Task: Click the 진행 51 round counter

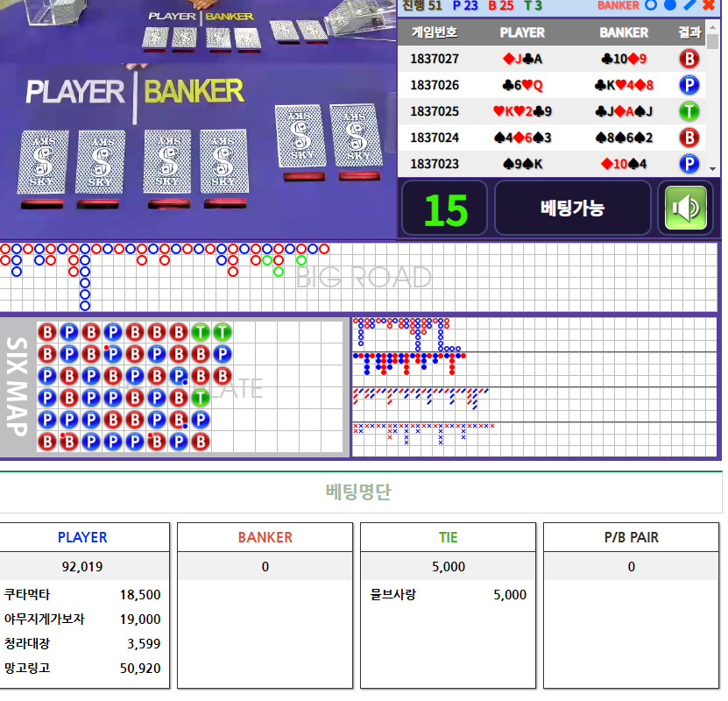Action: [421, 5]
